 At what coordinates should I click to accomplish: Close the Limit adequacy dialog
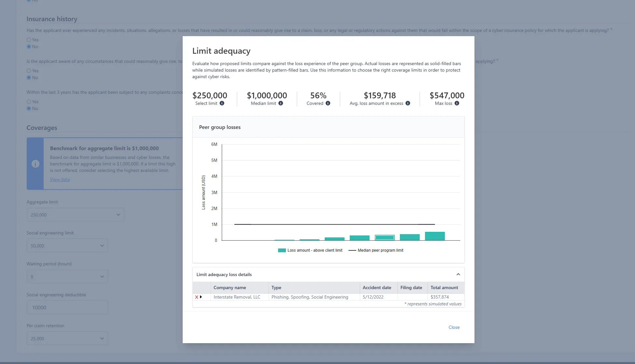(x=454, y=327)
